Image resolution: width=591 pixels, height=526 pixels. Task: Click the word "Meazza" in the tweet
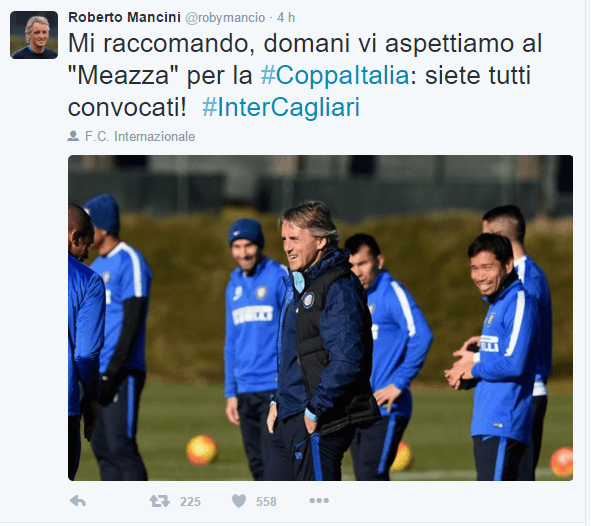coord(124,75)
